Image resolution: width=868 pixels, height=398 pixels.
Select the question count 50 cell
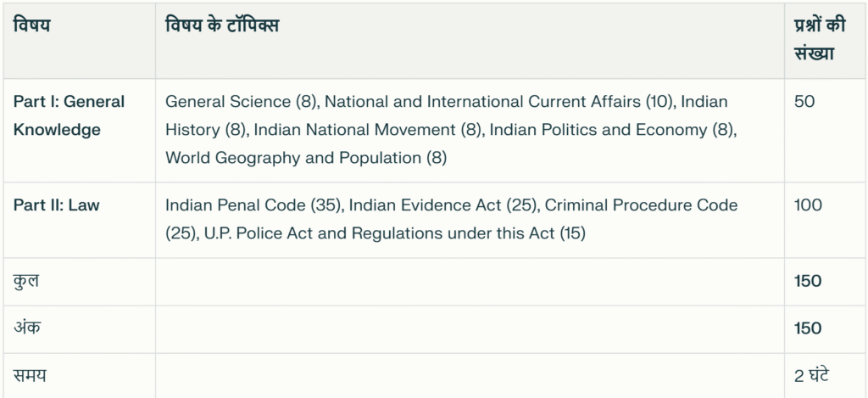coord(804,102)
